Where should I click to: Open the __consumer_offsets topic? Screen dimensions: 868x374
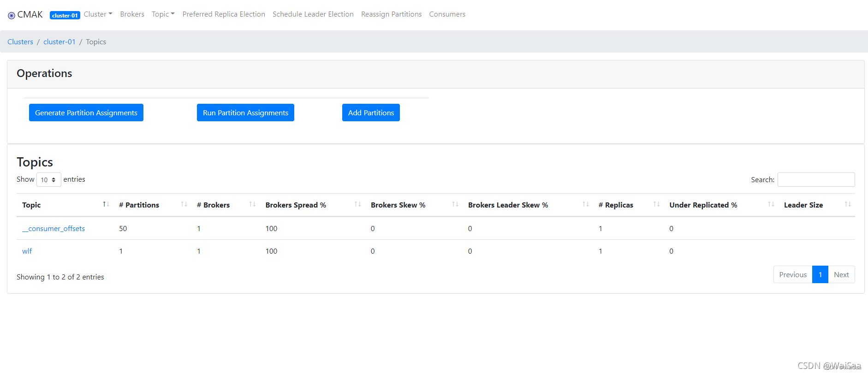[x=54, y=229]
